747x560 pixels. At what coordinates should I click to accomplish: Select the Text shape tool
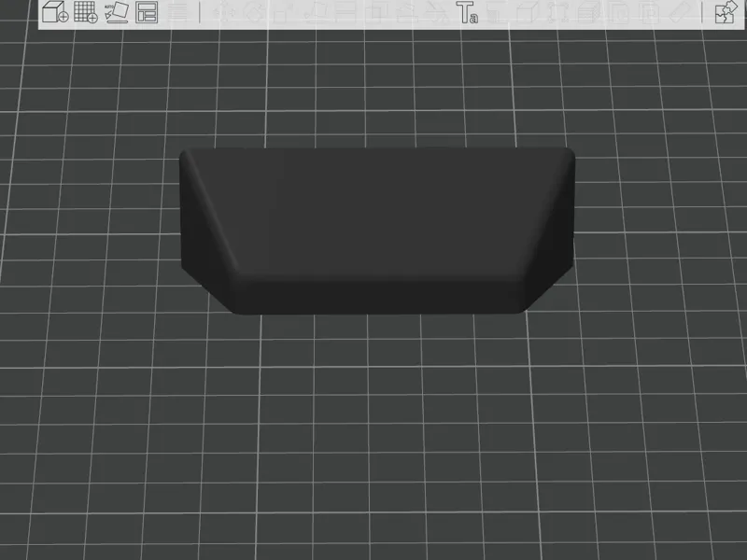pyautogui.click(x=467, y=12)
